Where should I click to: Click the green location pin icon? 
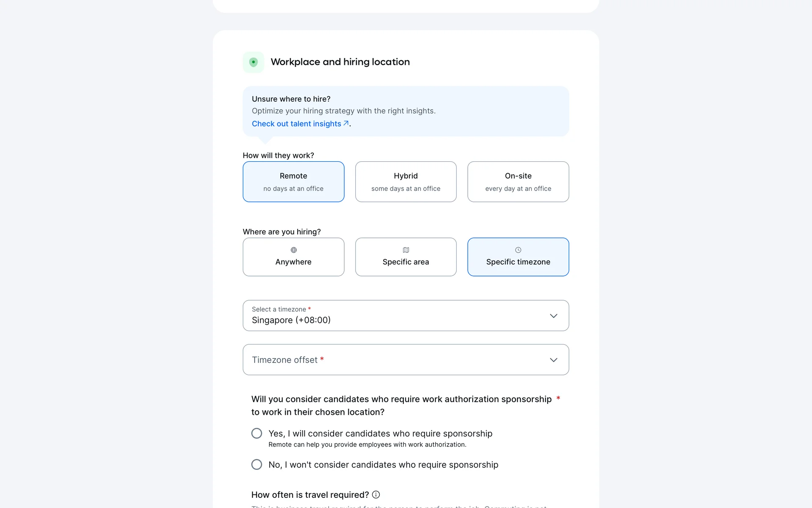[253, 62]
